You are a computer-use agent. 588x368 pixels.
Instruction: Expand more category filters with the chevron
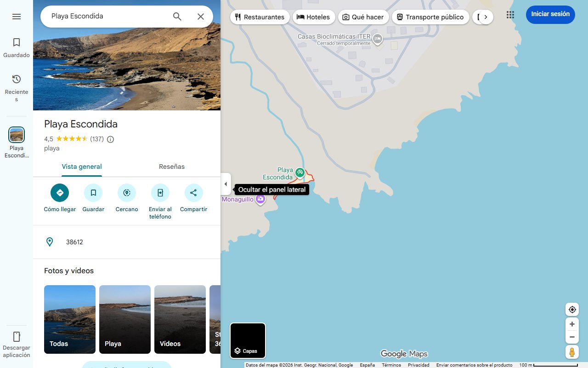[486, 17]
